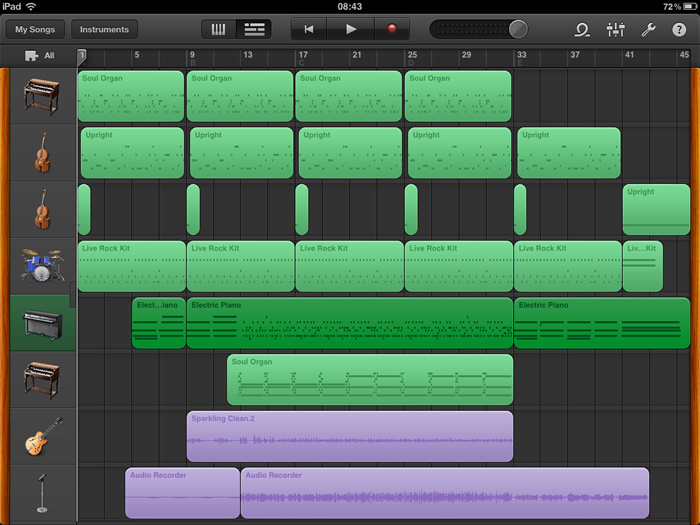Select the long Soul Organ region on sixth track
The height and width of the screenshot is (525, 700).
tap(370, 379)
